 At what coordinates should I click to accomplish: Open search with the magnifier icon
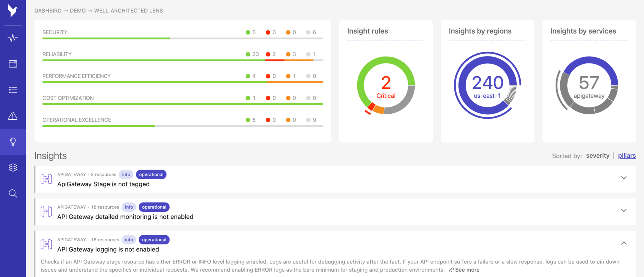pyautogui.click(x=13, y=193)
